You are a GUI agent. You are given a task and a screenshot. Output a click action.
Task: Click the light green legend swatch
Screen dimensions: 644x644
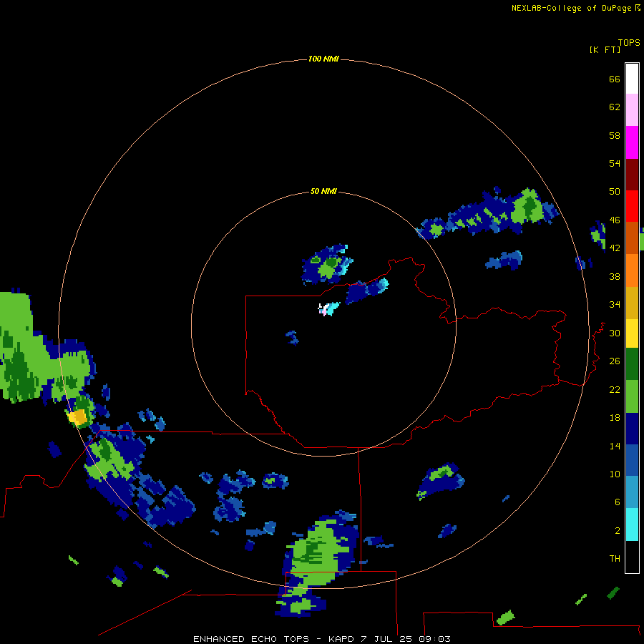[632, 396]
